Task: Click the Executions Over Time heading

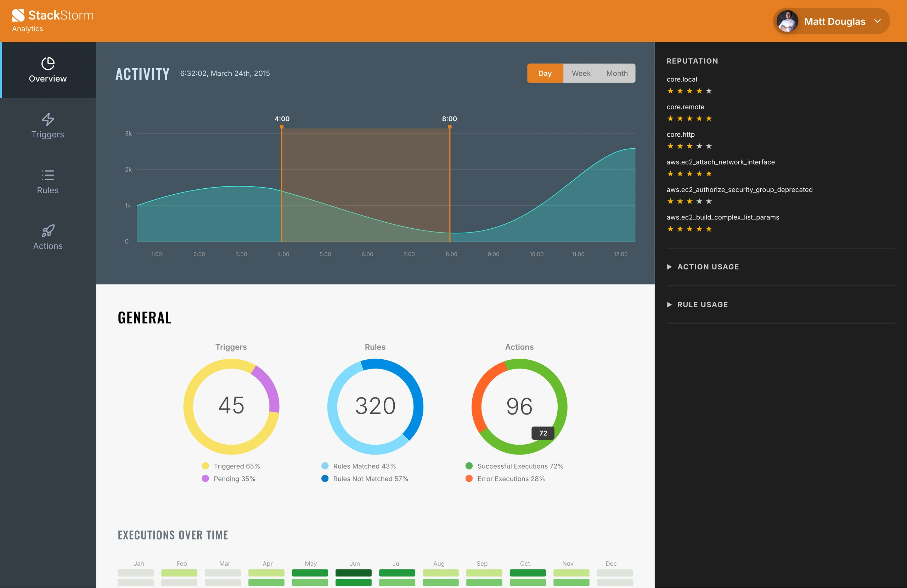Action: tap(173, 535)
